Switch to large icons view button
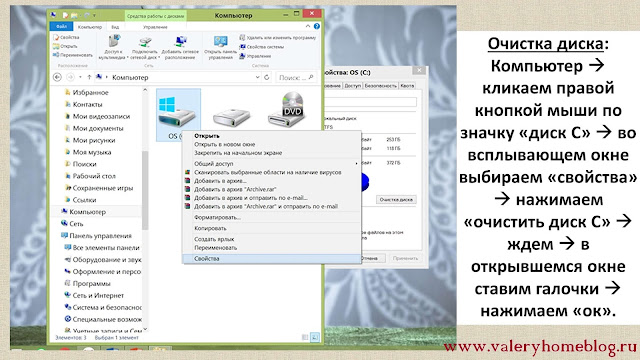 coord(315,337)
